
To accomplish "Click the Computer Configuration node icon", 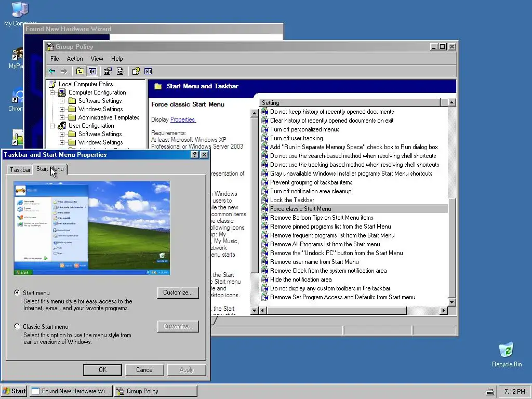I will click(62, 92).
